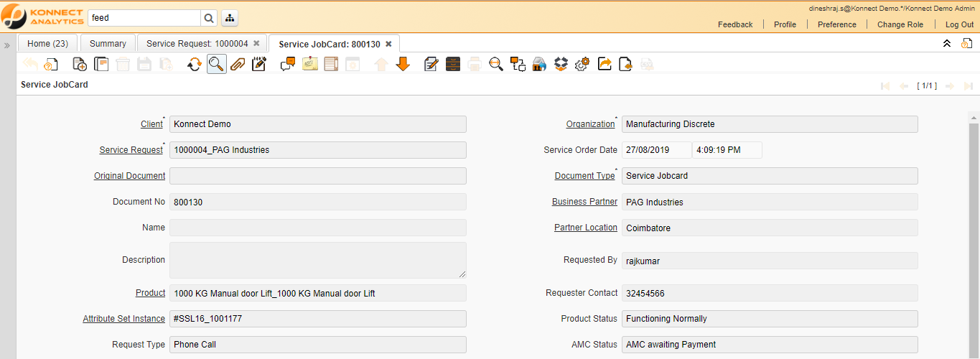This screenshot has height=359, width=980.
Task: Click the Description text area
Action: (x=318, y=260)
